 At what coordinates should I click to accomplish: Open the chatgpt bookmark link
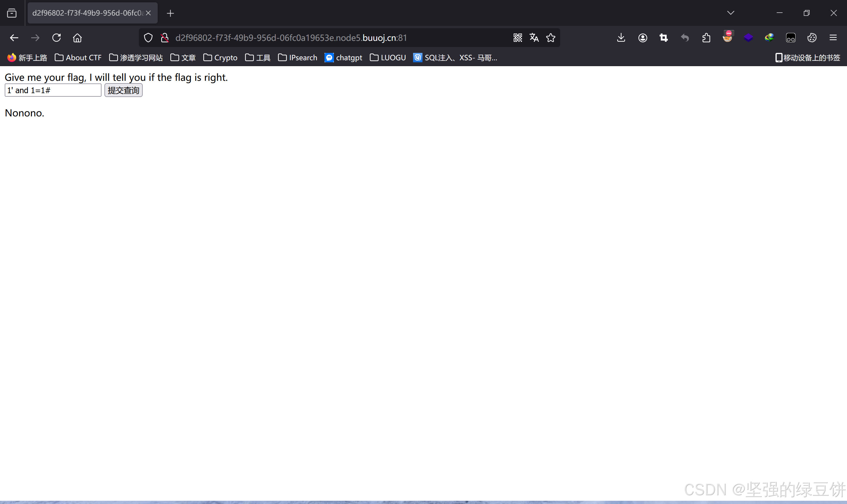click(x=344, y=58)
